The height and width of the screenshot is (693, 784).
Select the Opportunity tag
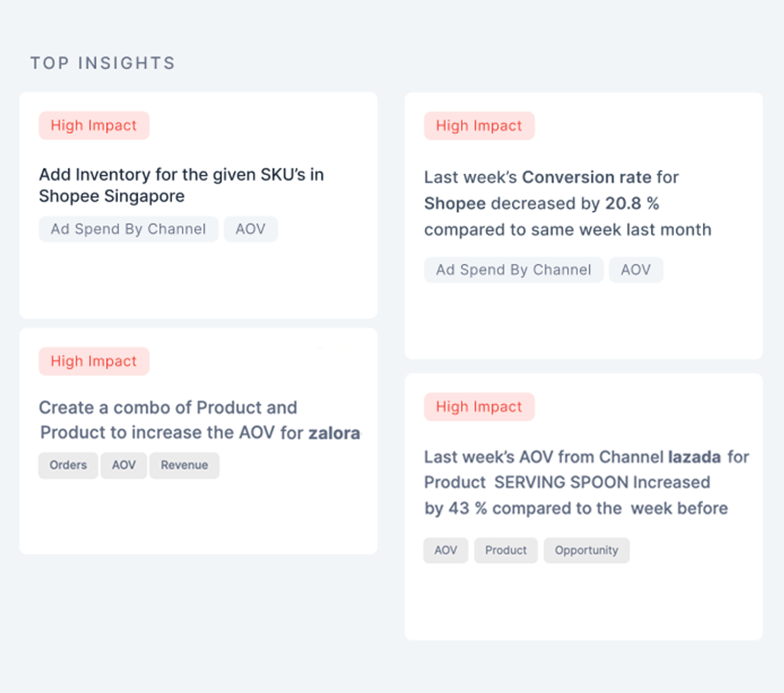587,550
